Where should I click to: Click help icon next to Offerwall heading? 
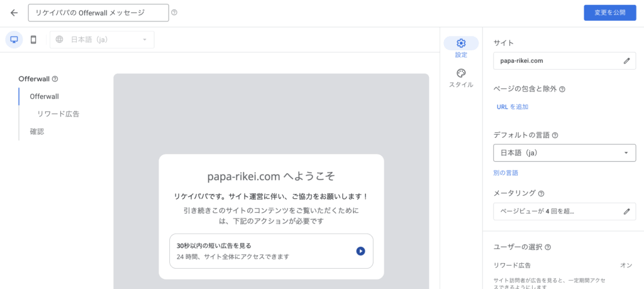coord(55,79)
